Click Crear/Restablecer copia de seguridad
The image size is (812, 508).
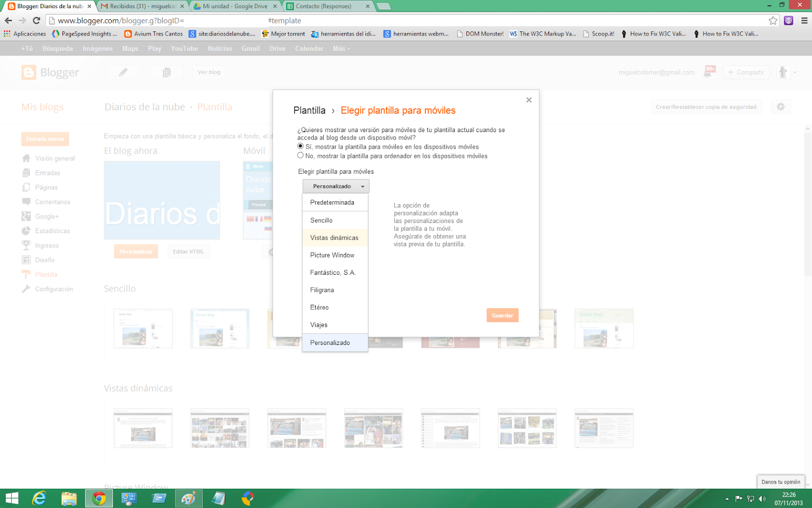705,107
